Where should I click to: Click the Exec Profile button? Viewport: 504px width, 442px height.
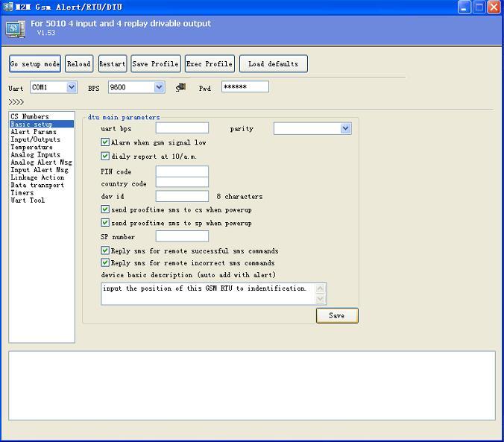(x=210, y=63)
